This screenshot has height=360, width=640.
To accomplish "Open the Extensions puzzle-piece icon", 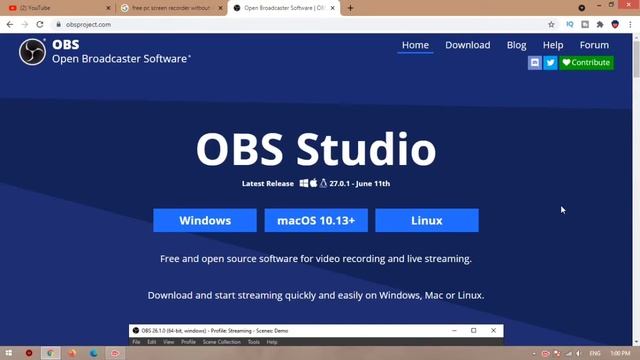I will coord(600,24).
